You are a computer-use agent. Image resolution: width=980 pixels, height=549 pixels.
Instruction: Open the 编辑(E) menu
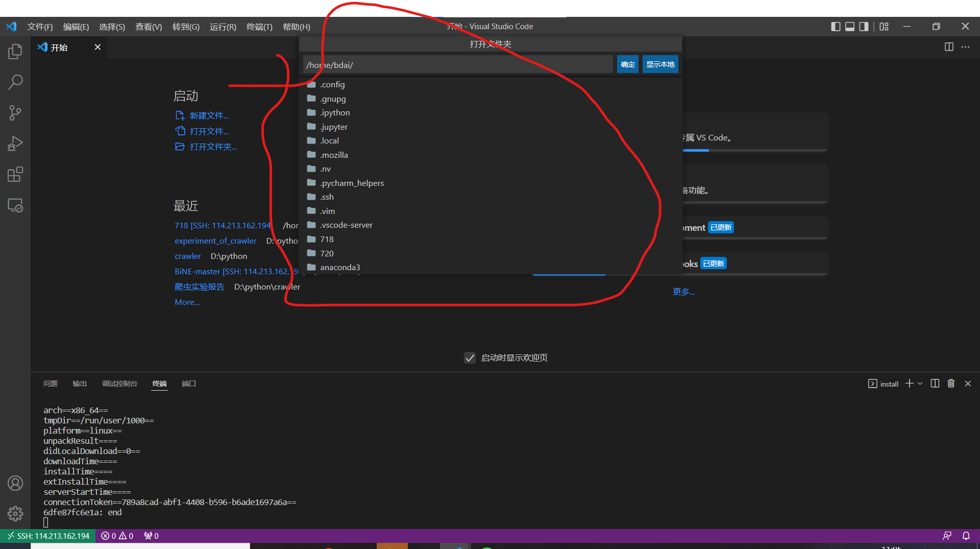pyautogui.click(x=76, y=27)
